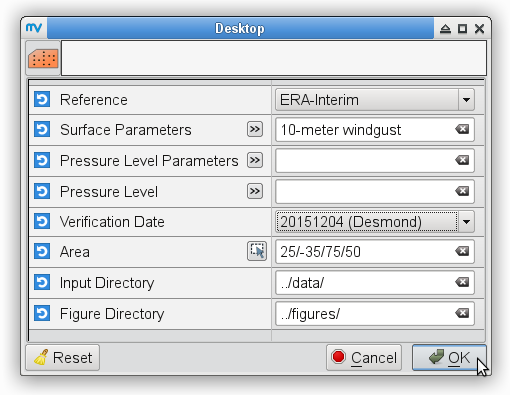Click the orange grid data icon
The height and width of the screenshot is (395, 510).
[x=43, y=58]
